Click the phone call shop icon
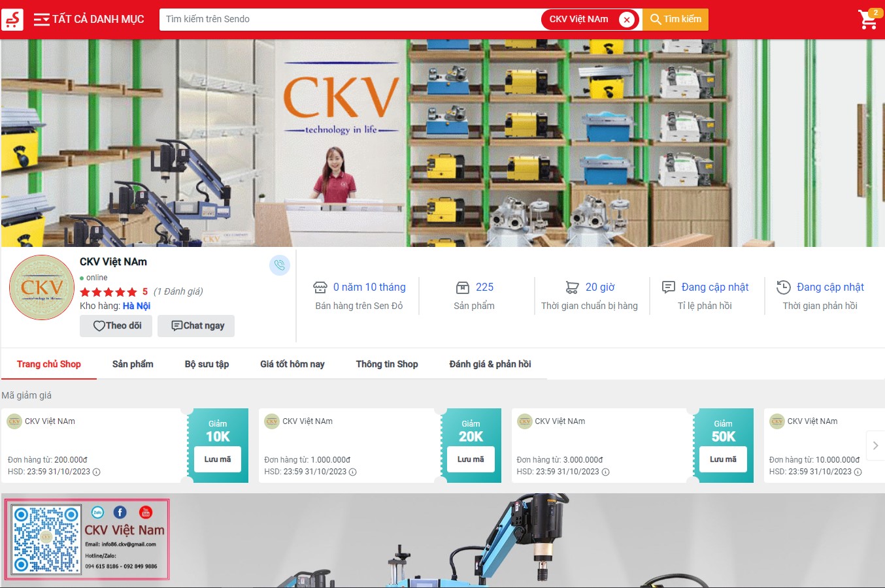This screenshot has height=588, width=885. pos(280,265)
